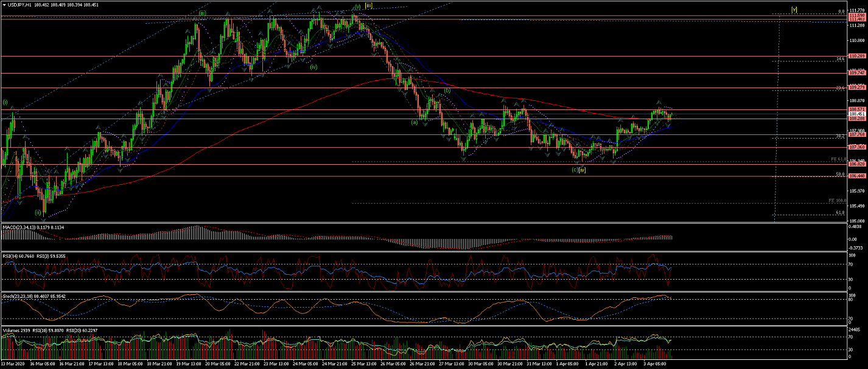Click the 2 Apr 13:00 time marker
This screenshot has height=369, width=868.
click(626, 364)
